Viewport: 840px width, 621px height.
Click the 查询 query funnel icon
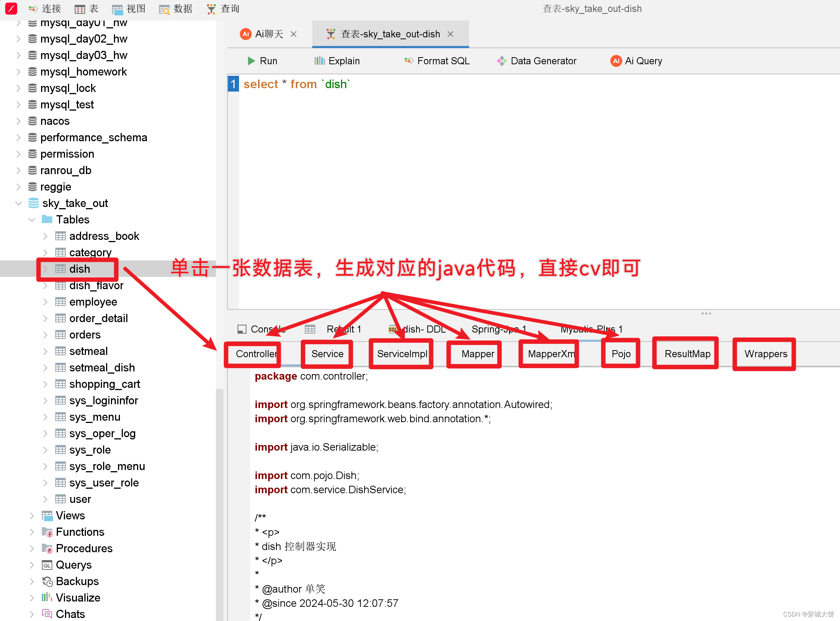pyautogui.click(x=211, y=9)
